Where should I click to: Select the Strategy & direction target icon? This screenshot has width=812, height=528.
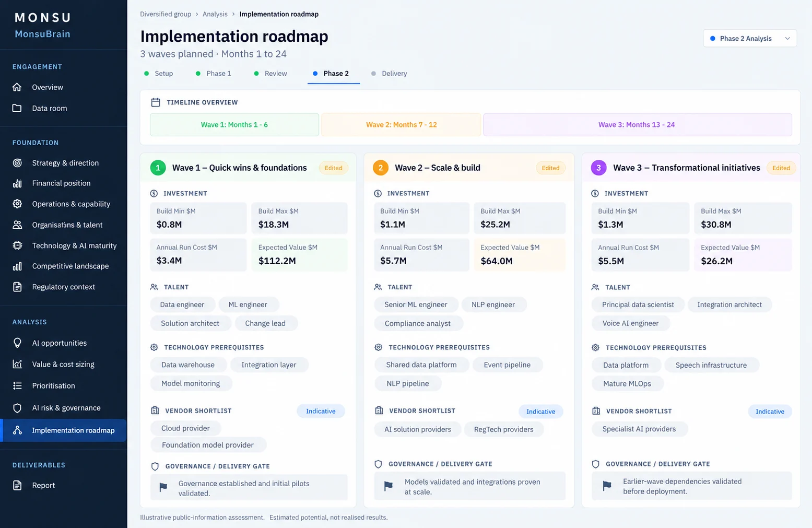17,163
